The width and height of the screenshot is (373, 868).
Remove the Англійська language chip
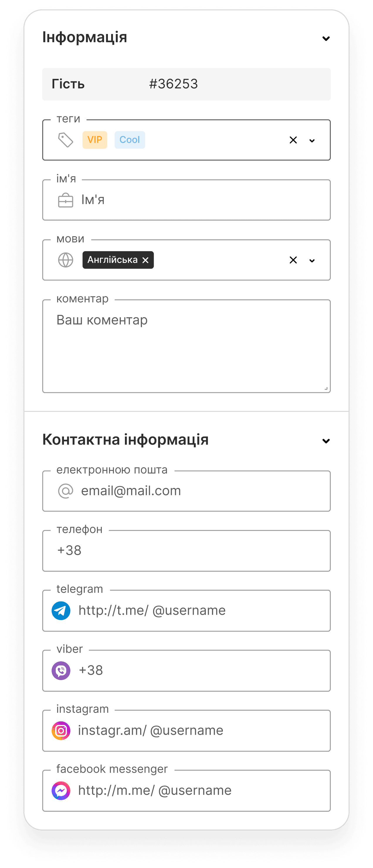click(x=145, y=260)
